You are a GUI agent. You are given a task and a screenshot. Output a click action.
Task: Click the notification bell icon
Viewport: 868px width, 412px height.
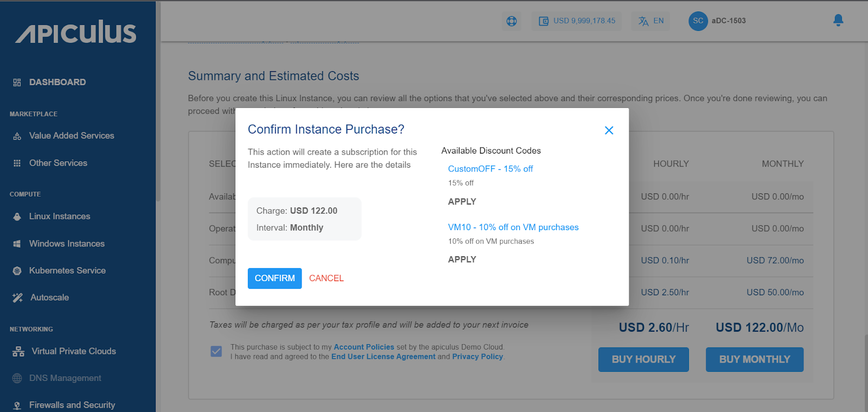(838, 21)
